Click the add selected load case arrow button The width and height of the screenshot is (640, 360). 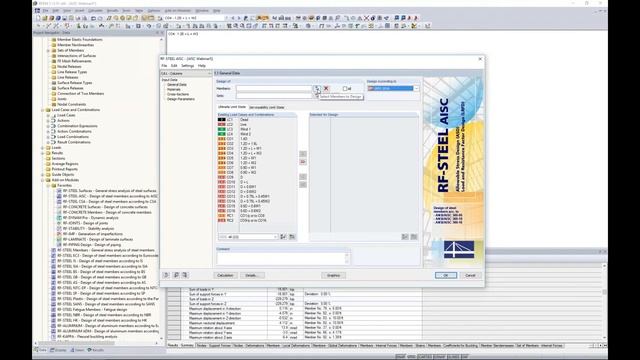tap(303, 154)
